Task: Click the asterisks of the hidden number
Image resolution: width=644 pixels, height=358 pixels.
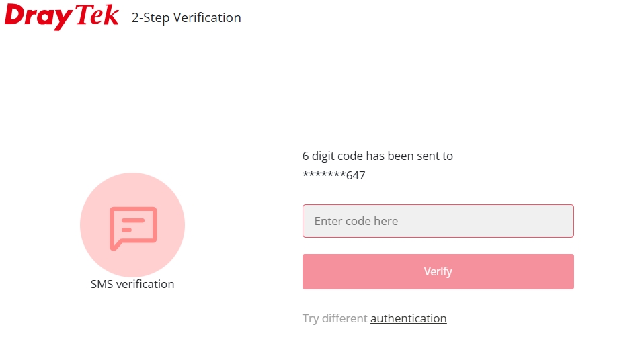Action: [x=324, y=174]
